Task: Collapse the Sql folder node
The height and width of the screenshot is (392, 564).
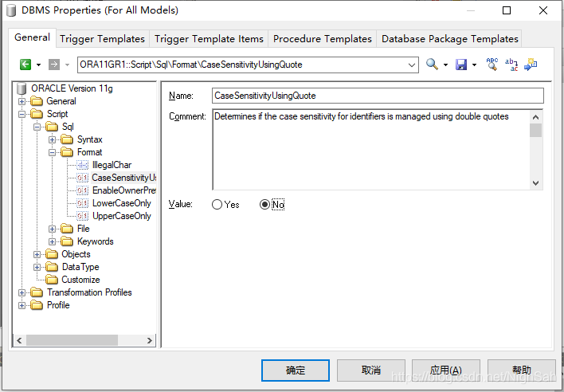Action: [x=37, y=127]
